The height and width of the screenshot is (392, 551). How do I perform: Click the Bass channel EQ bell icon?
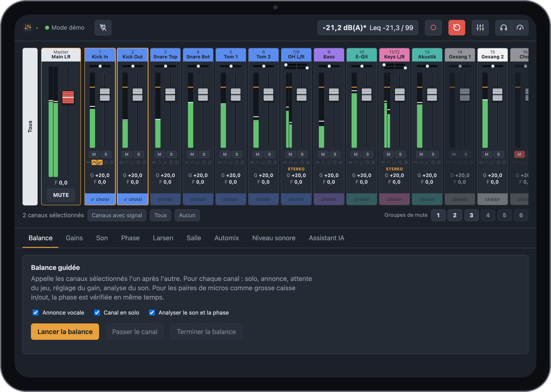coord(323,163)
